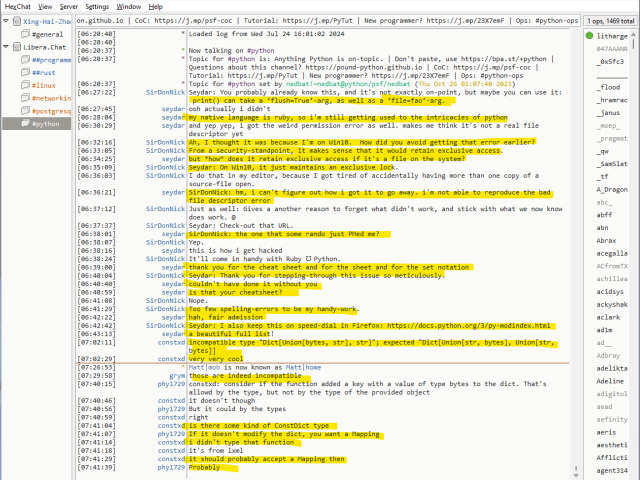Open the HexChat menu
Screen dimensions: 640x480
[x=18, y=7]
